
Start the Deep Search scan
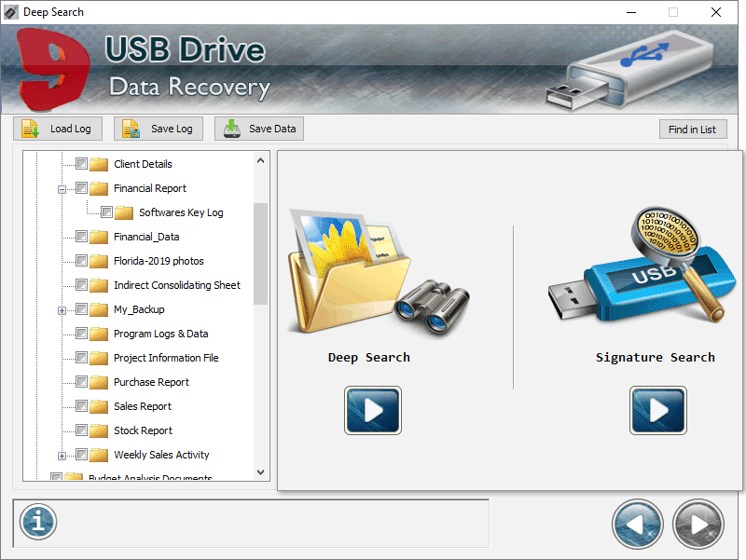pos(372,410)
